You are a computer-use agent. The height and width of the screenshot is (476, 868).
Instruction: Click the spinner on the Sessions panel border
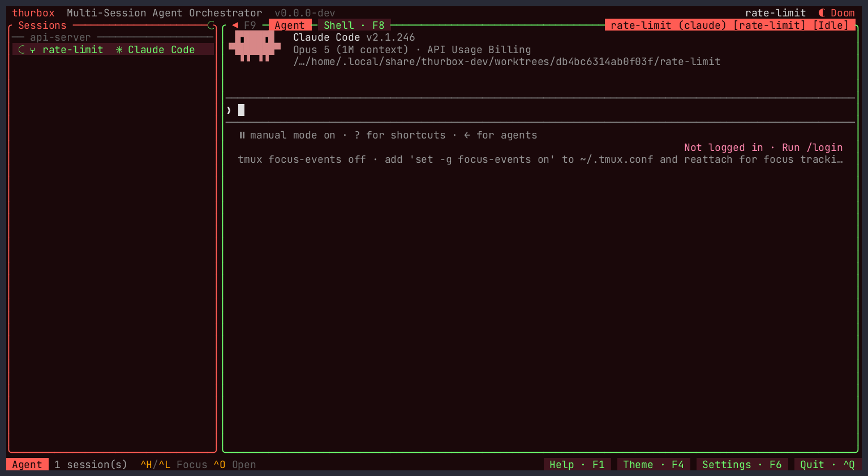[212, 25]
